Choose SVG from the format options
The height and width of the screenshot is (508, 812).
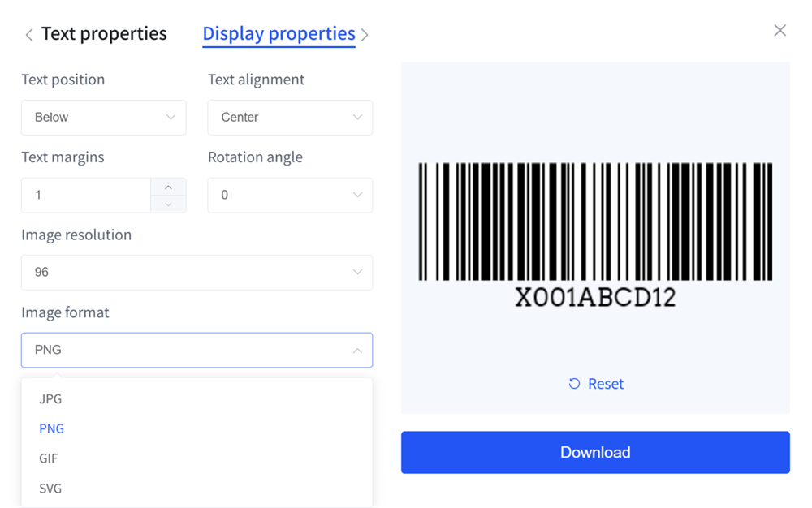(50, 489)
